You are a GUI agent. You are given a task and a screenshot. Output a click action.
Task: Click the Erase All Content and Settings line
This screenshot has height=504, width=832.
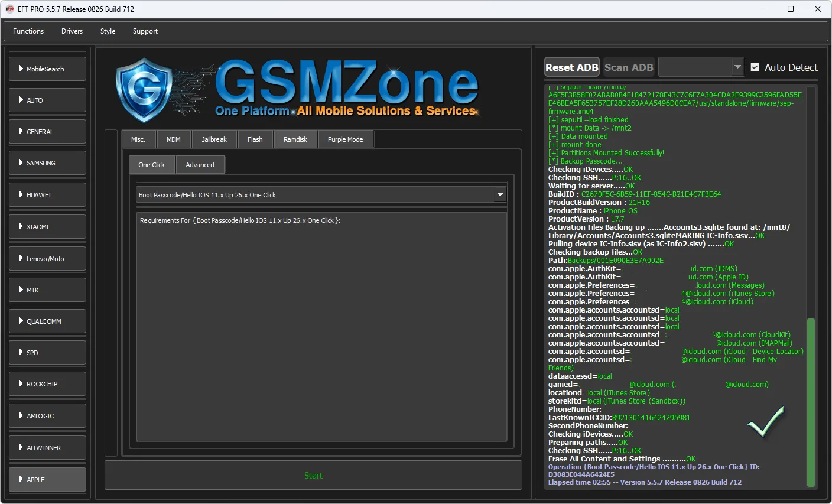(x=622, y=459)
